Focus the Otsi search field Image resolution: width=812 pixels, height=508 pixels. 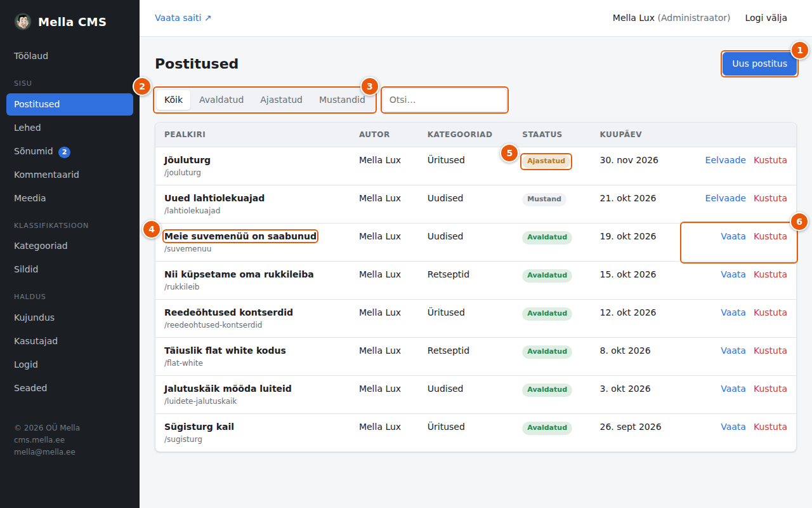[x=445, y=100]
